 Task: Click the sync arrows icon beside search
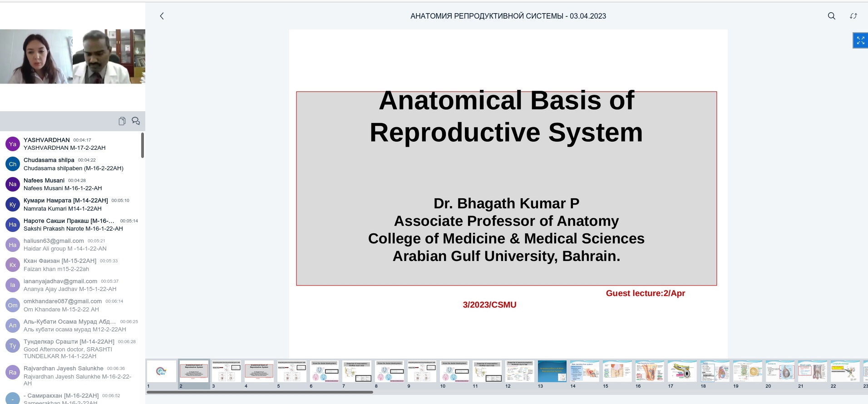(x=853, y=16)
